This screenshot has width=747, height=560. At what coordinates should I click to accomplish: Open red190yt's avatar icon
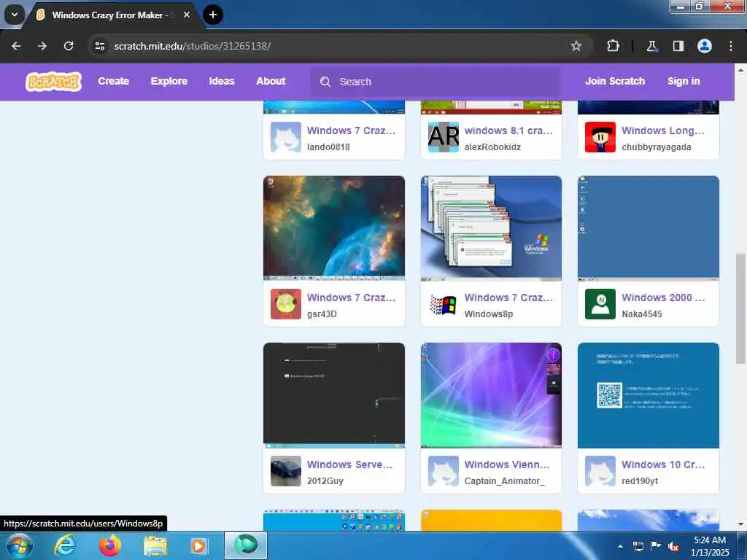pyautogui.click(x=600, y=471)
